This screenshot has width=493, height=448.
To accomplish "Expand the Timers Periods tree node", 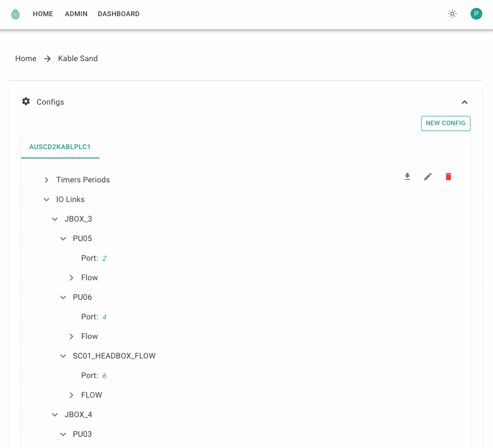I will 46,180.
